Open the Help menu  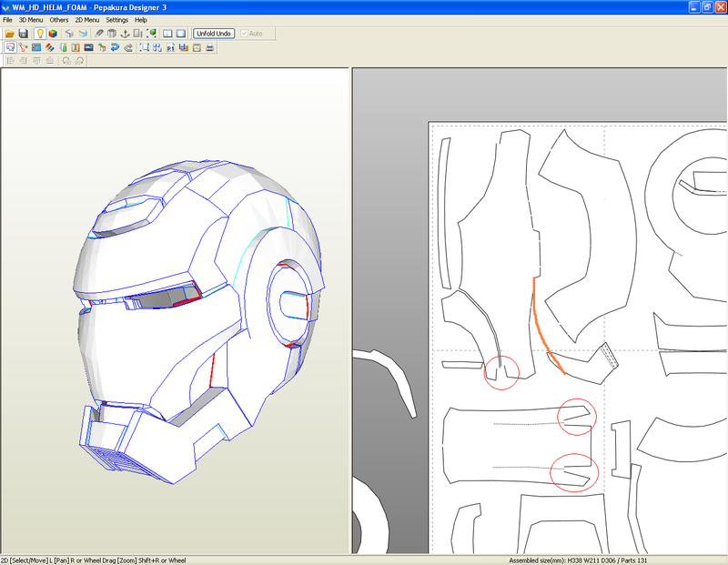(x=141, y=19)
